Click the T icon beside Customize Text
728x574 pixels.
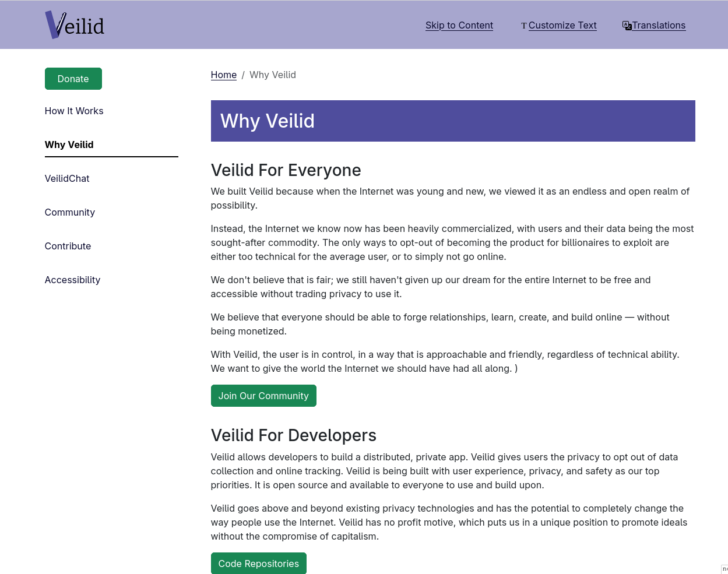tap(523, 26)
